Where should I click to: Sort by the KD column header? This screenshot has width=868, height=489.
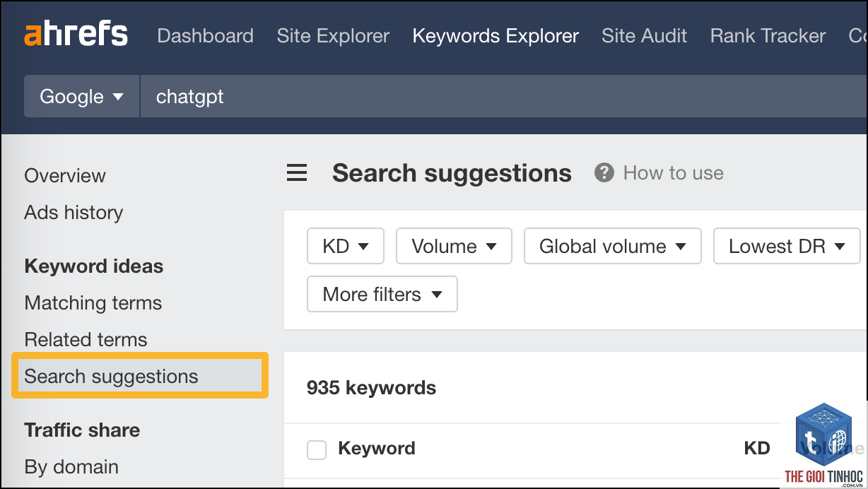coord(757,449)
